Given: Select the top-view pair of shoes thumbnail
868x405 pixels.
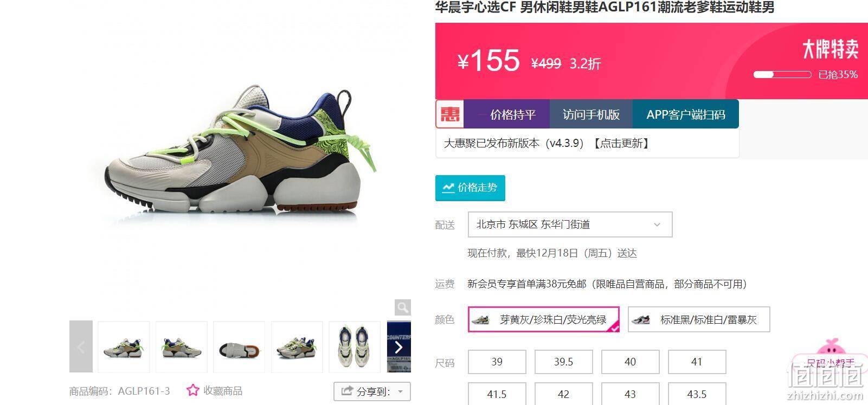Looking at the screenshot, I should (355, 347).
